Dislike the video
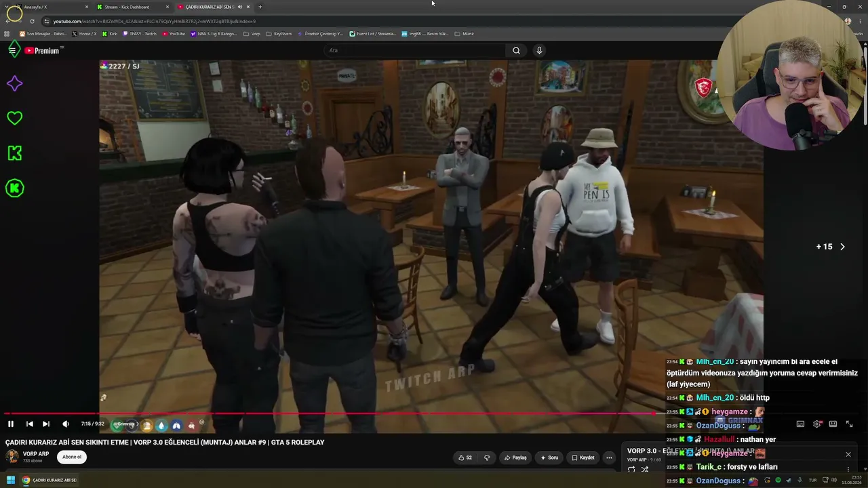This screenshot has width=868, height=488. click(x=486, y=457)
